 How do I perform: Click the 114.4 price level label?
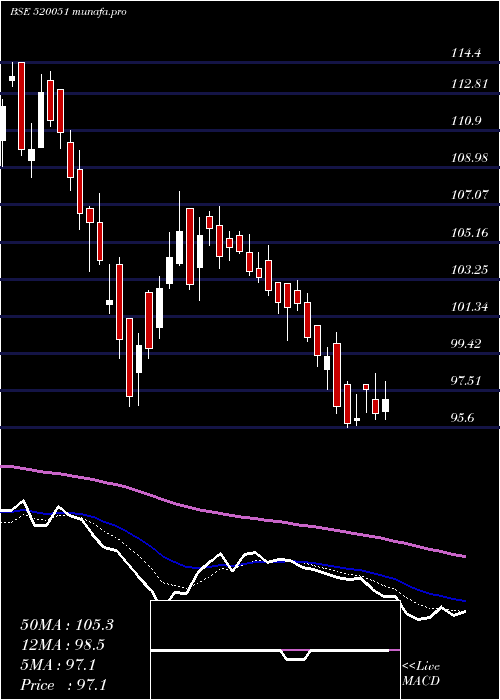(466, 54)
